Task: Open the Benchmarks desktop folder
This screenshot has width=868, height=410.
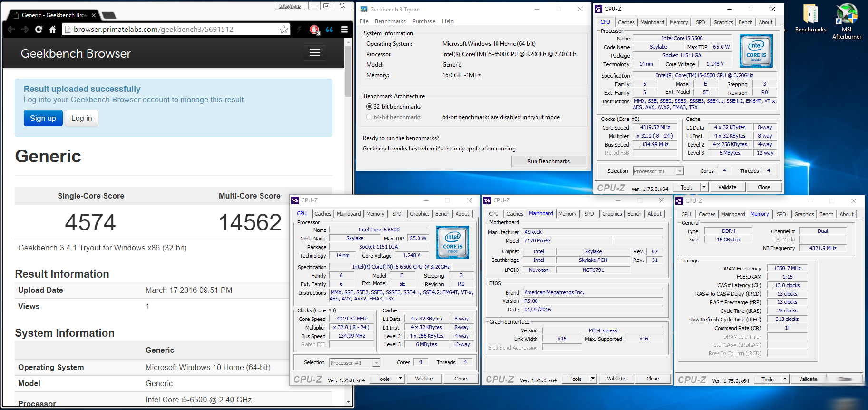Action: point(810,18)
